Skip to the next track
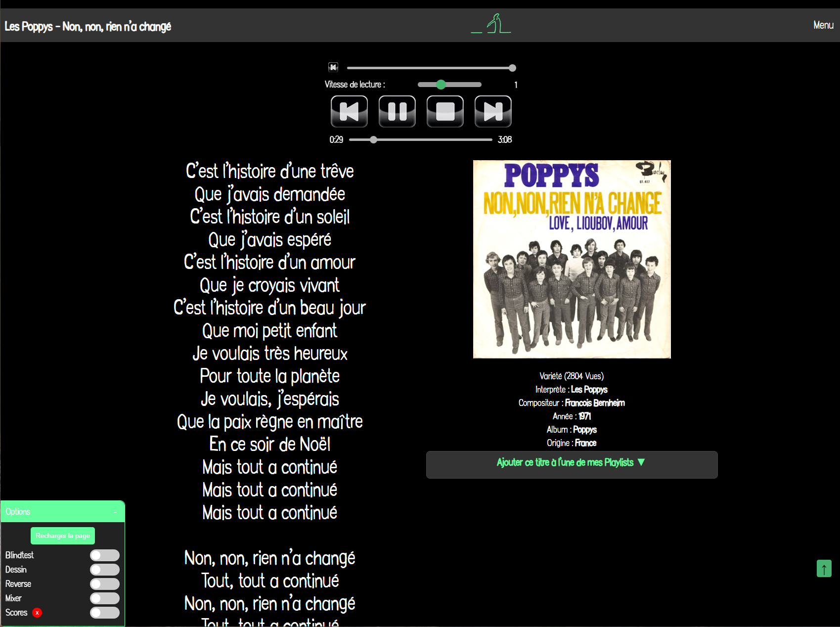840x627 pixels. [x=493, y=112]
